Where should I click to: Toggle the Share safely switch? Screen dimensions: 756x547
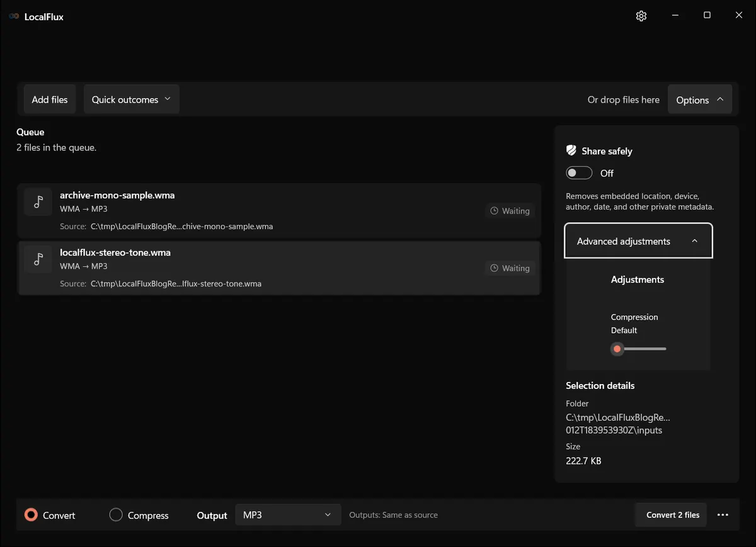click(579, 173)
